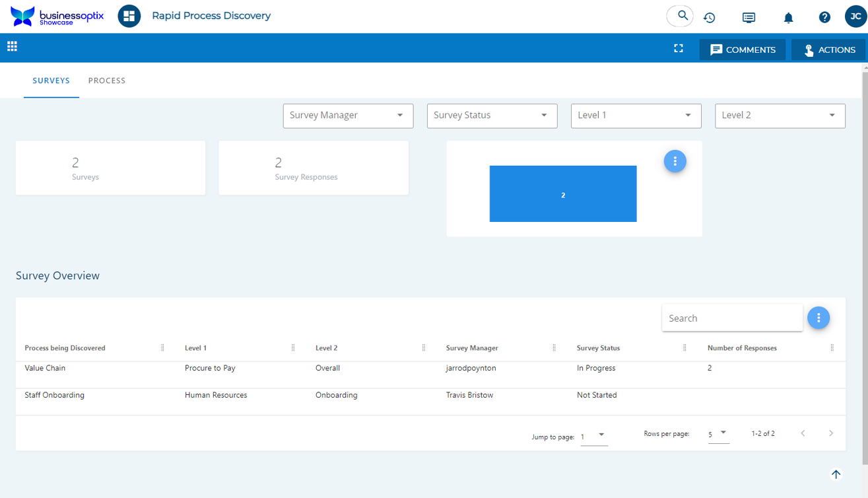Select the Surveys tab
This screenshot has height=498, width=868.
tap(51, 81)
